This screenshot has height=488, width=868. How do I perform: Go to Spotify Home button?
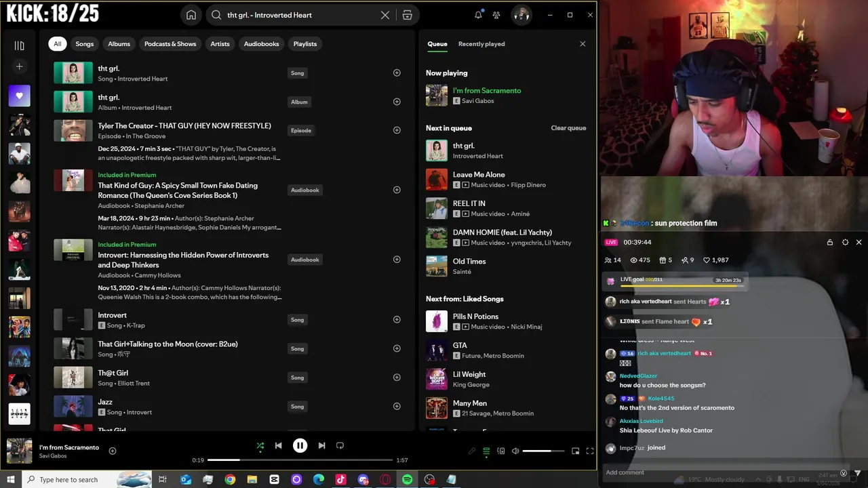(x=191, y=15)
